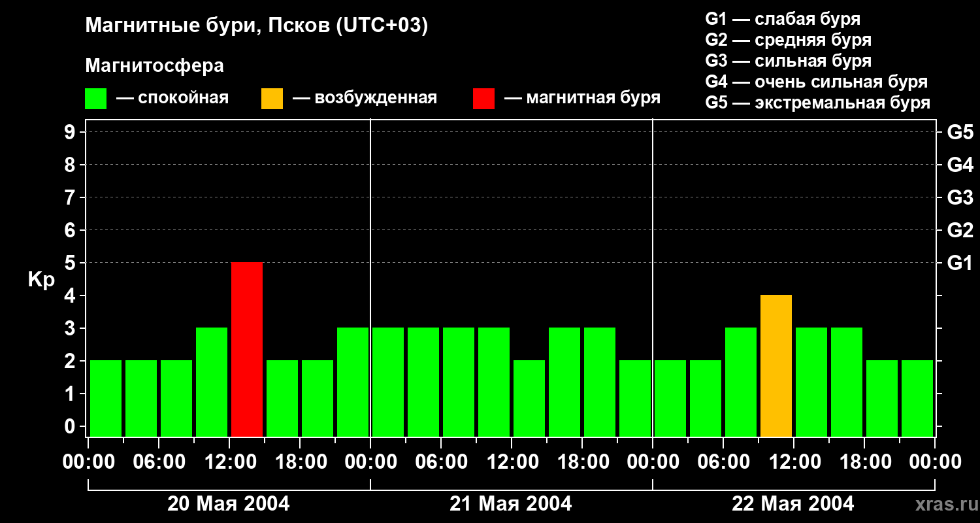This screenshot has height=523, width=980.
Task: Click the '06:00' time label above 20 Мая
Action: click(159, 462)
